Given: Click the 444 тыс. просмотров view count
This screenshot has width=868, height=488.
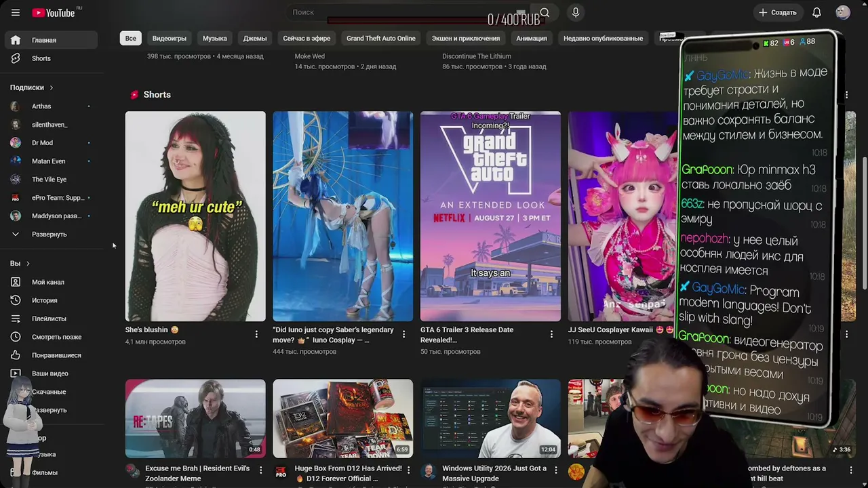Looking at the screenshot, I should pos(304,352).
